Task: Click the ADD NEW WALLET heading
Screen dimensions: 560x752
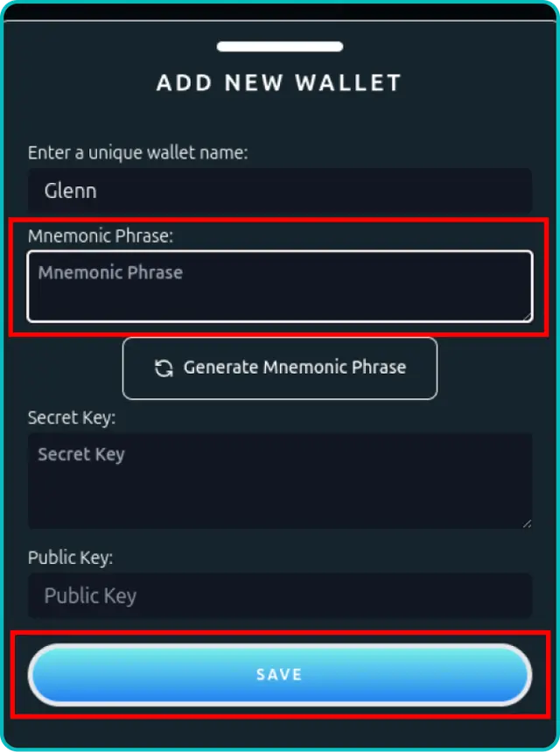Action: pos(278,82)
